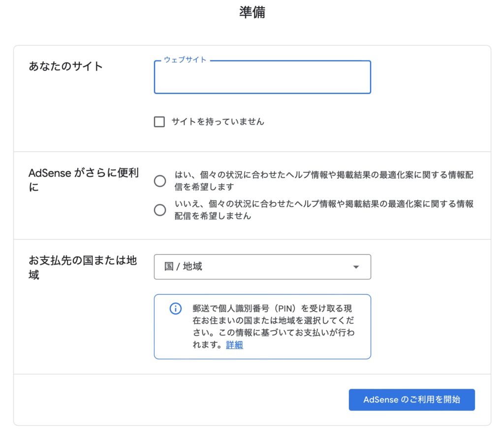Select the いいえ radio option for tips

[160, 210]
